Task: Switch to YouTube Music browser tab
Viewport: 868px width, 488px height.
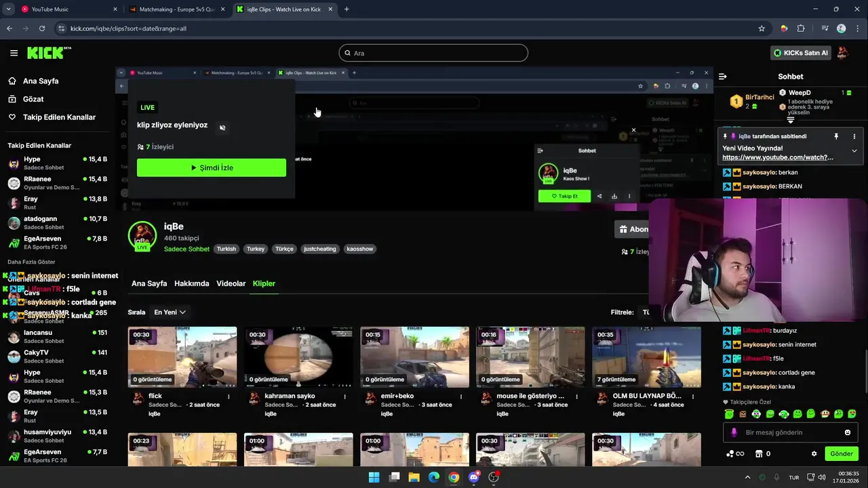Action: tap(68, 9)
